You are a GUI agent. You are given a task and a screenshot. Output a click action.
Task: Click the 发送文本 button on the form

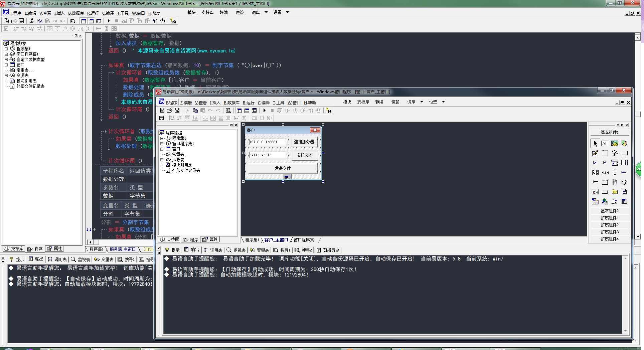[x=304, y=155]
